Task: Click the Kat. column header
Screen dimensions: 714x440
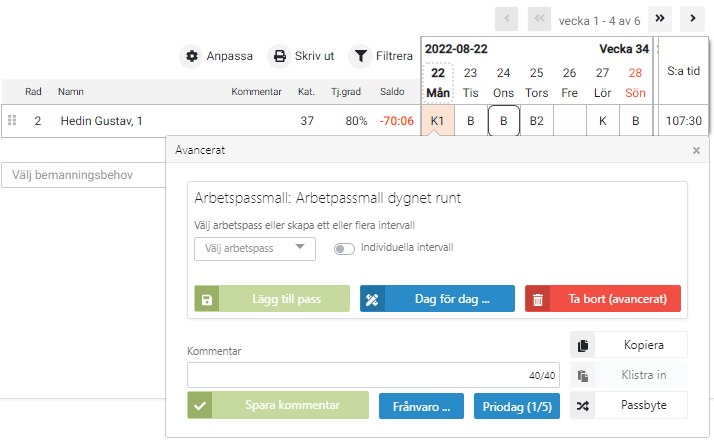Action: click(306, 92)
